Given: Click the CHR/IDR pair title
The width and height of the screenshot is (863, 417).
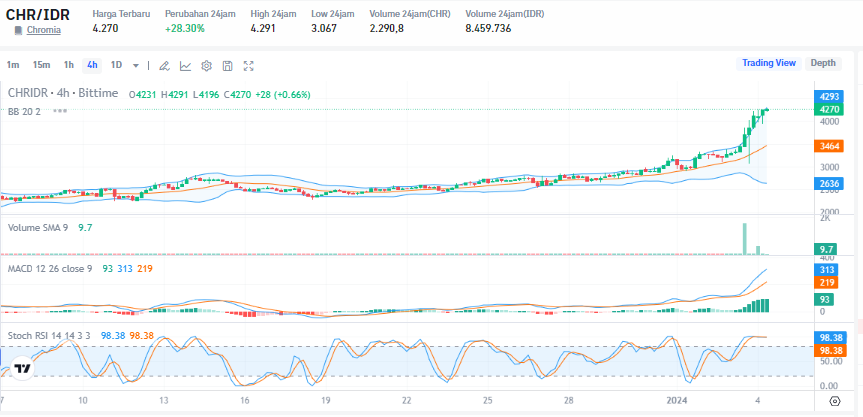Looking at the screenshot, I should tap(37, 14).
